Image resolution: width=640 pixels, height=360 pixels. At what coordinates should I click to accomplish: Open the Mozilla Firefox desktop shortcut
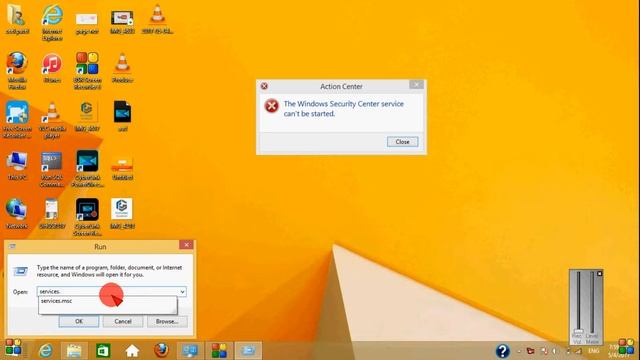click(x=17, y=70)
